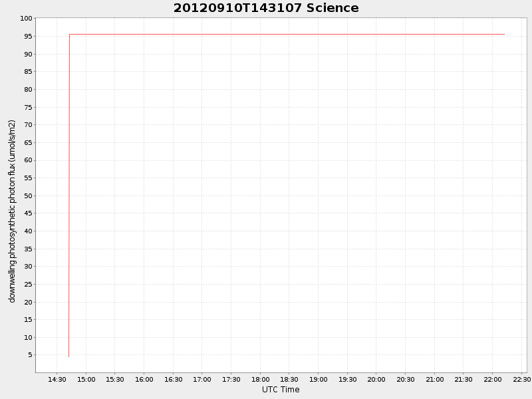Click the 20 y-axis tick label
Viewport: 532px width, 399px height.
[28, 303]
